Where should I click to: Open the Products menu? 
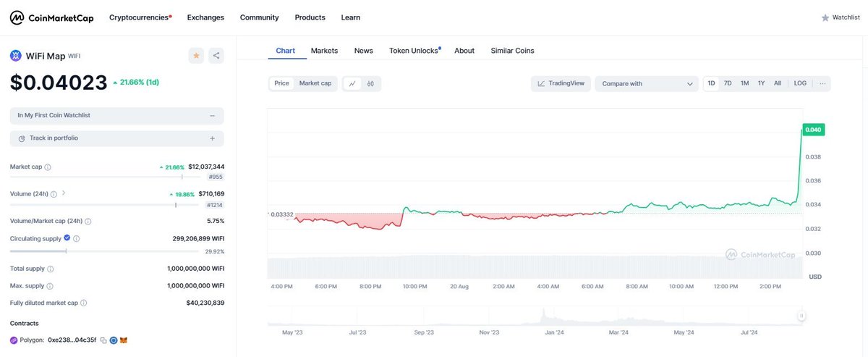click(310, 17)
